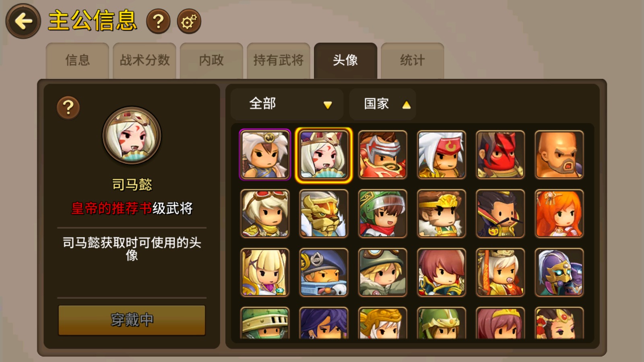644x362 pixels.
Task: Switch to the 信息 tab
Action: point(77,60)
